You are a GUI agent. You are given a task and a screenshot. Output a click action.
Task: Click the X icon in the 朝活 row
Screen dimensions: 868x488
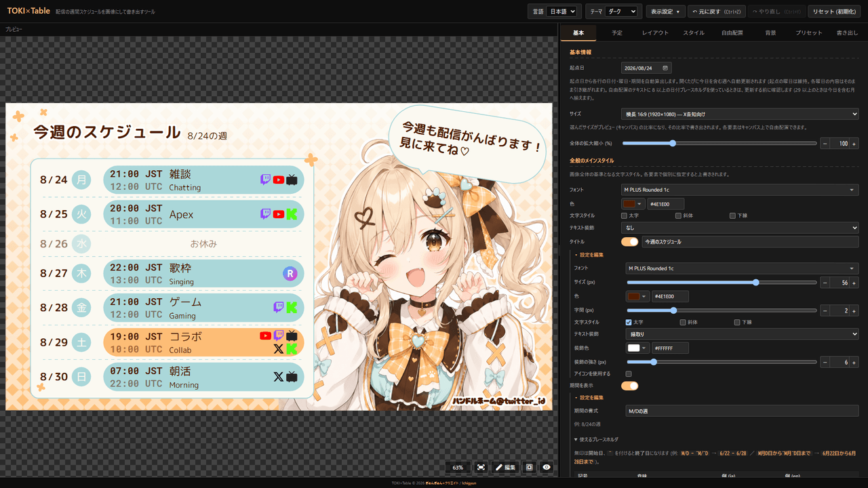tap(279, 377)
